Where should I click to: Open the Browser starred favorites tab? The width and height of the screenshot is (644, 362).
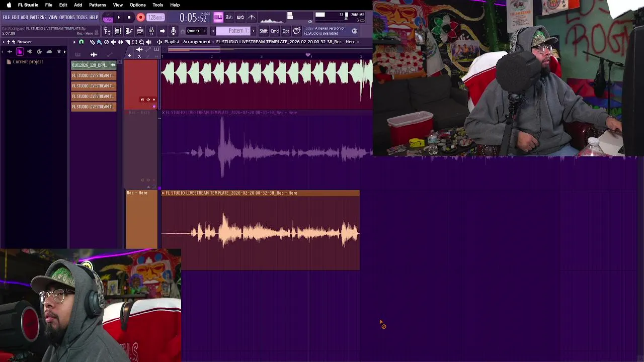(x=59, y=51)
